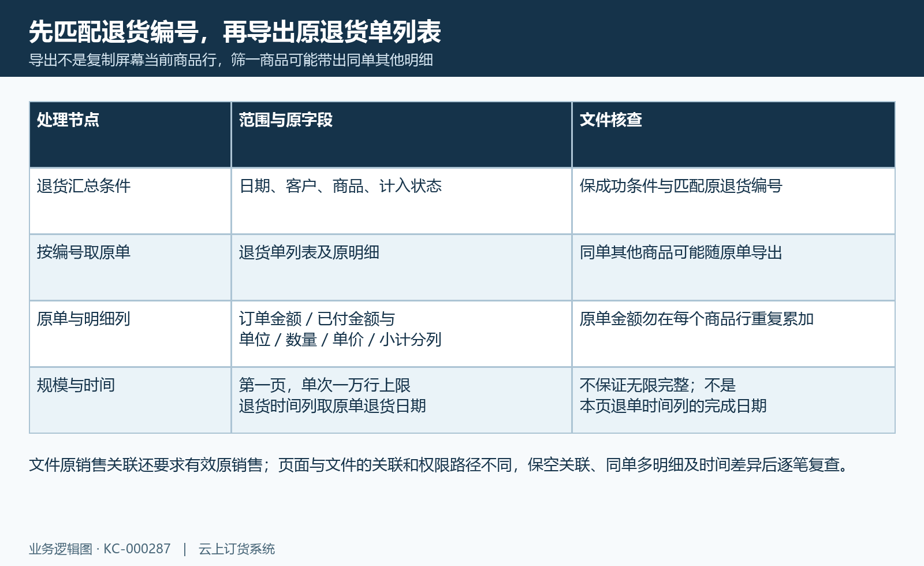Click the cell 日期、客户、商品、计入状态
The width and height of the screenshot is (924, 566).
point(401,201)
